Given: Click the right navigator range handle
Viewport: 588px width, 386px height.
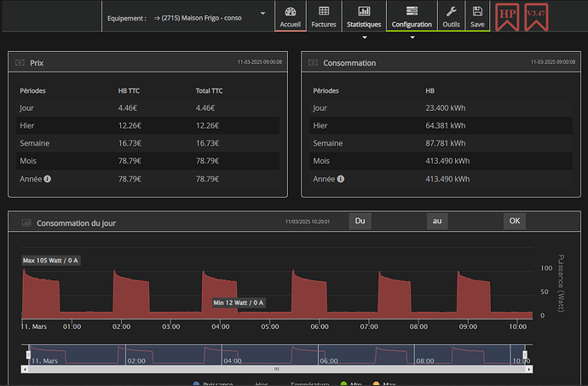Looking at the screenshot, I should (x=525, y=354).
